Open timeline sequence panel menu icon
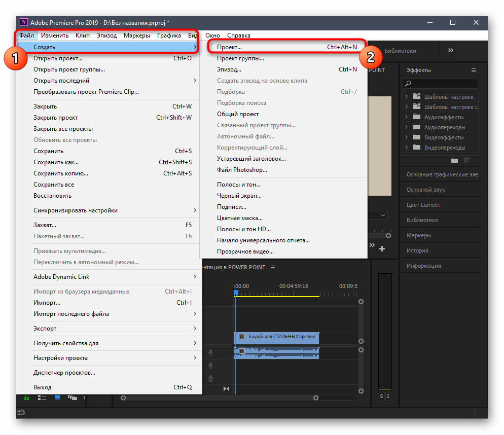The height and width of the screenshot is (435, 504). [273, 268]
